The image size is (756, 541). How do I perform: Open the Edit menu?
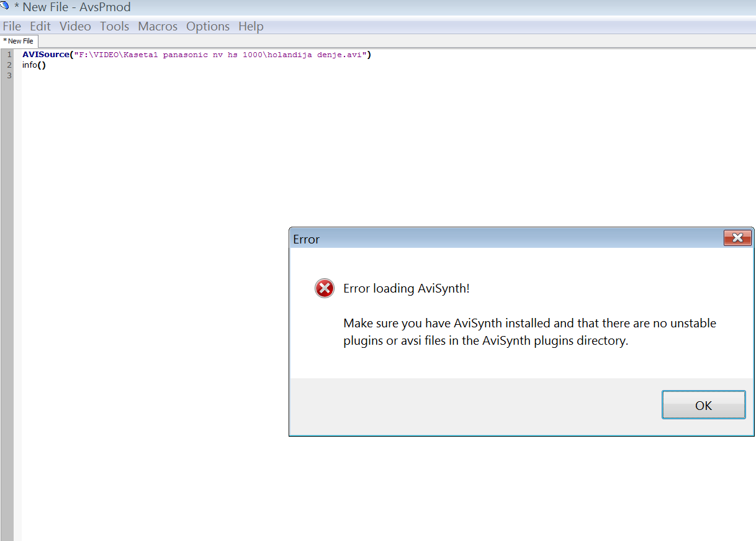click(40, 26)
